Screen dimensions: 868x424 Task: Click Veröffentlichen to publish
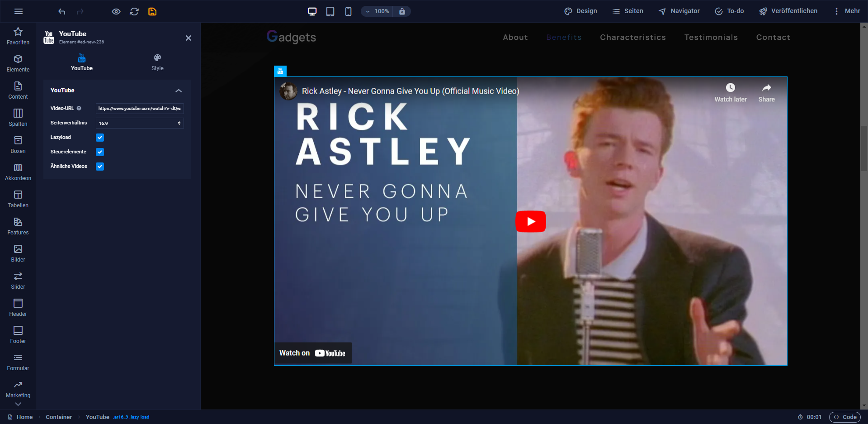click(x=788, y=11)
